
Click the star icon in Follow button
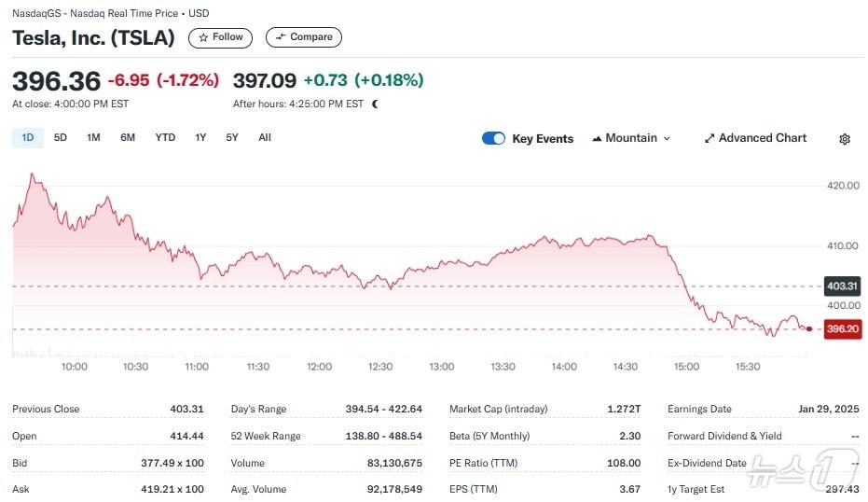pyautogui.click(x=203, y=37)
